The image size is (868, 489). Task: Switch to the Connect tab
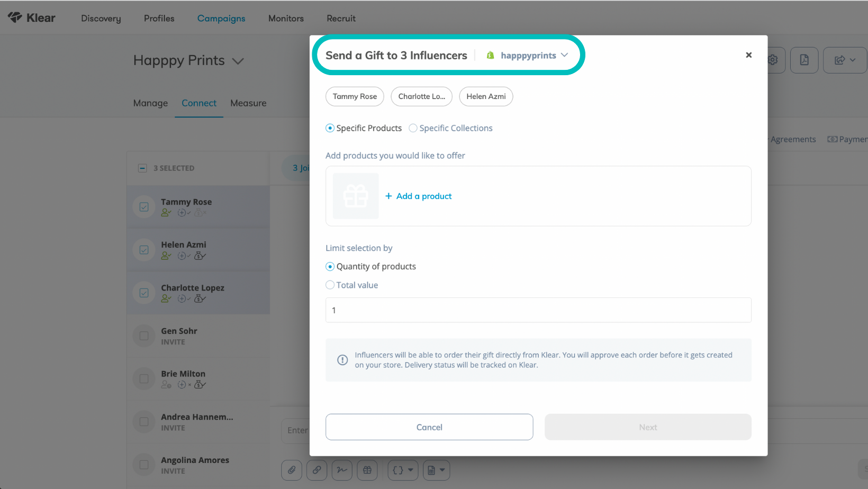coord(199,103)
